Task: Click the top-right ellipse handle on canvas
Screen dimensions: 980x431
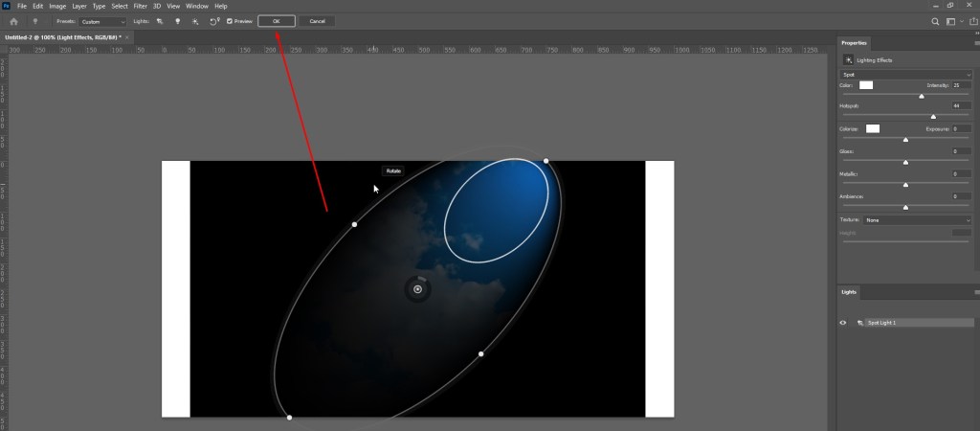Action: pos(546,161)
